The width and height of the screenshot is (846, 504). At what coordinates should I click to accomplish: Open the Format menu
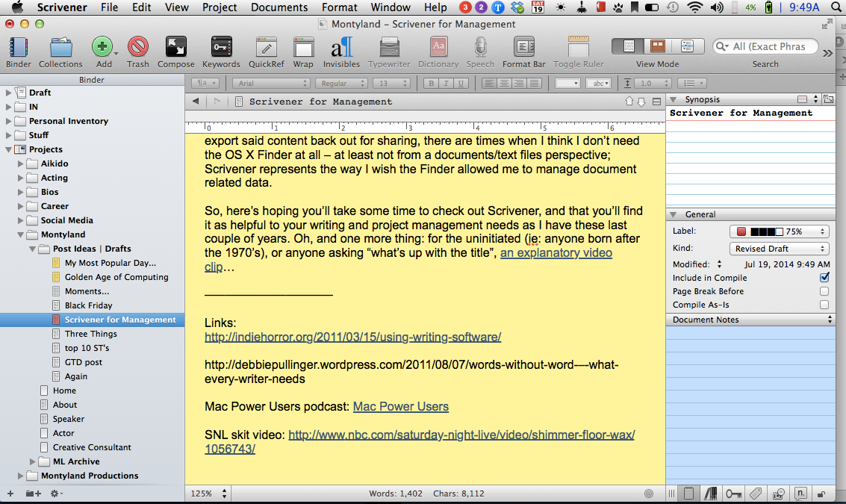point(340,7)
